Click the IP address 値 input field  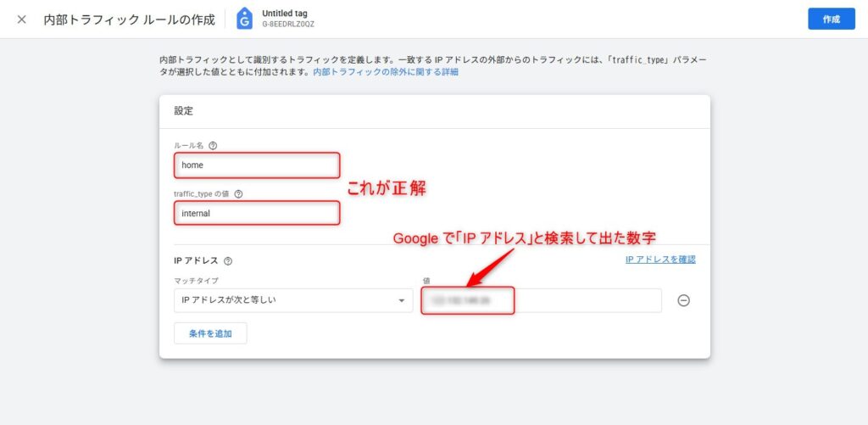pyautogui.click(x=541, y=300)
